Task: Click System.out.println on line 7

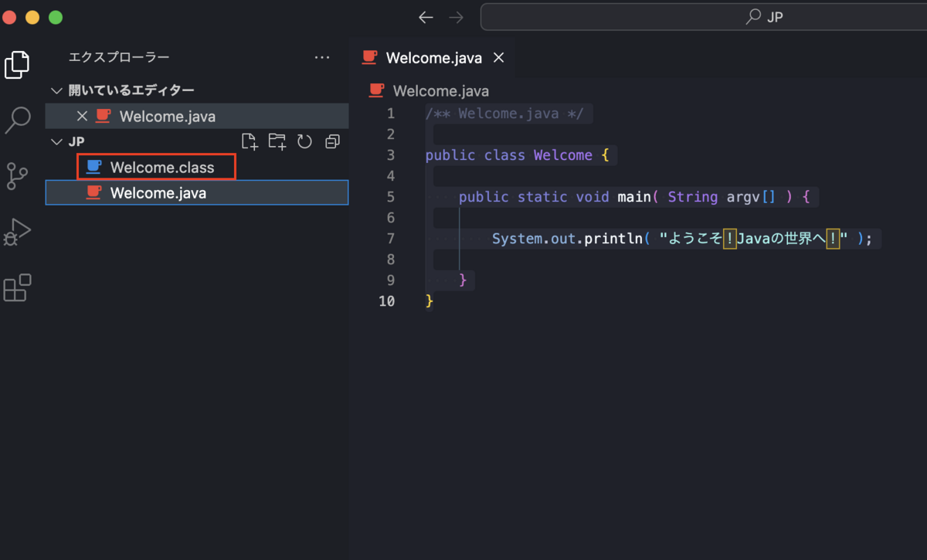Action: coord(567,239)
